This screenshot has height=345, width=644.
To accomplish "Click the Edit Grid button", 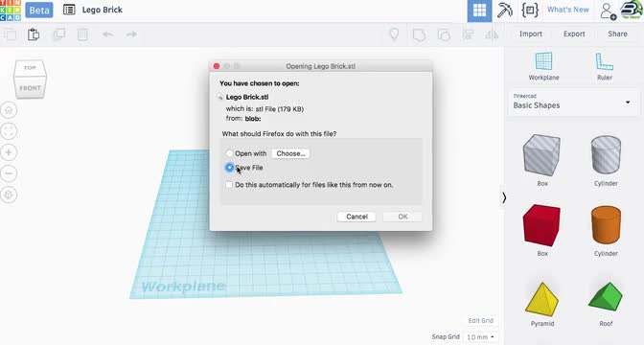I will 480,320.
